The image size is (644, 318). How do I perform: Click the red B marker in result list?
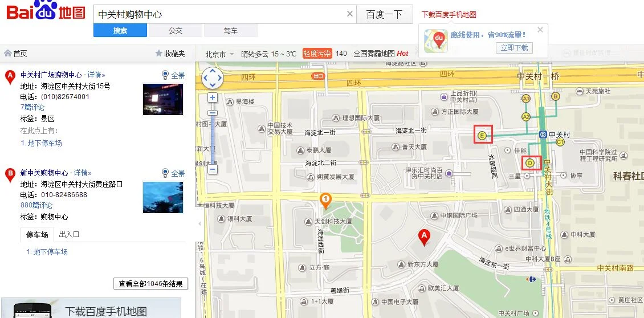(x=10, y=174)
